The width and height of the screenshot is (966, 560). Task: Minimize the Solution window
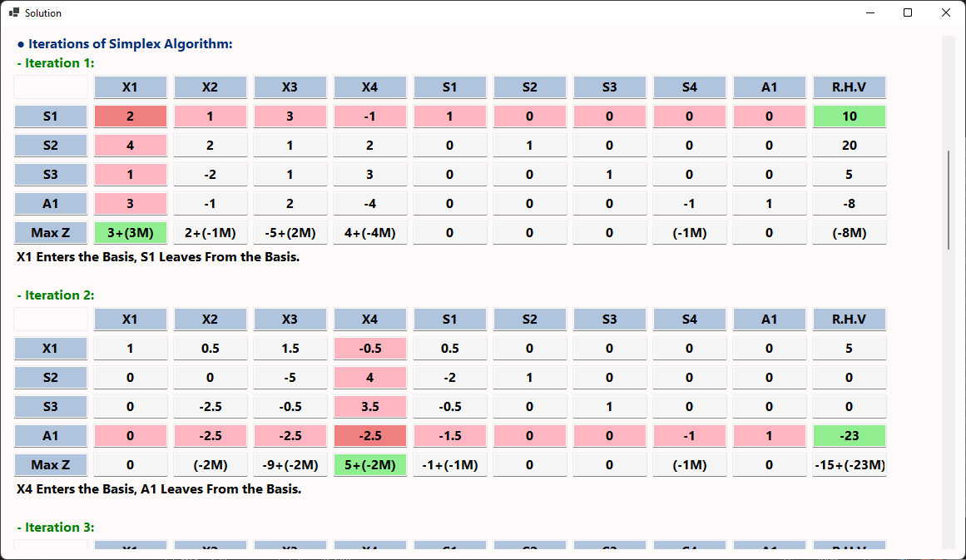click(x=869, y=12)
